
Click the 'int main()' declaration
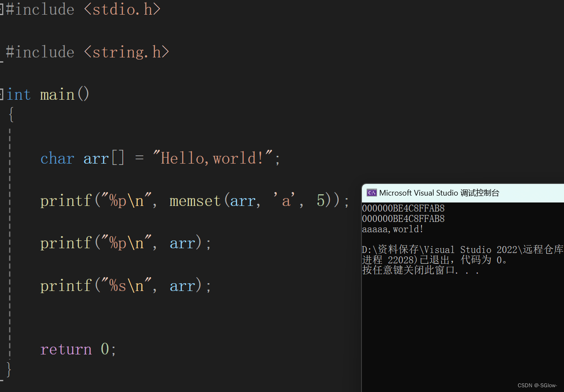(x=48, y=95)
